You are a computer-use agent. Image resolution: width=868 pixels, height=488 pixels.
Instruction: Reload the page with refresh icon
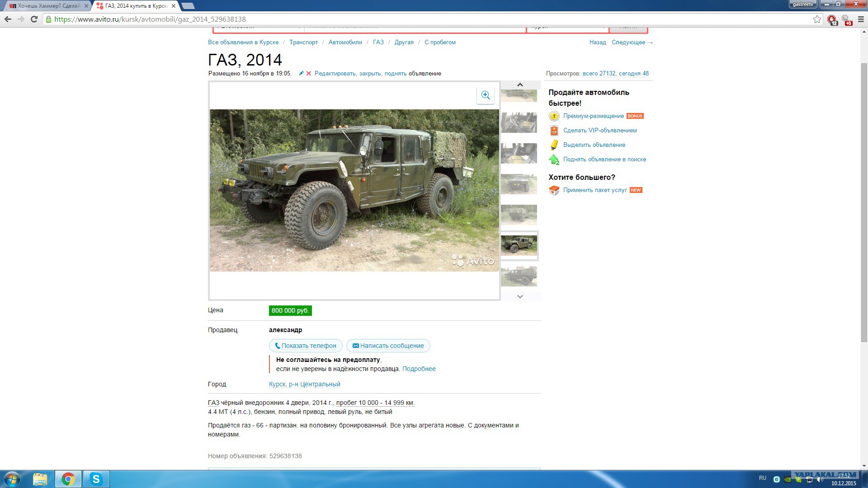[x=34, y=19]
